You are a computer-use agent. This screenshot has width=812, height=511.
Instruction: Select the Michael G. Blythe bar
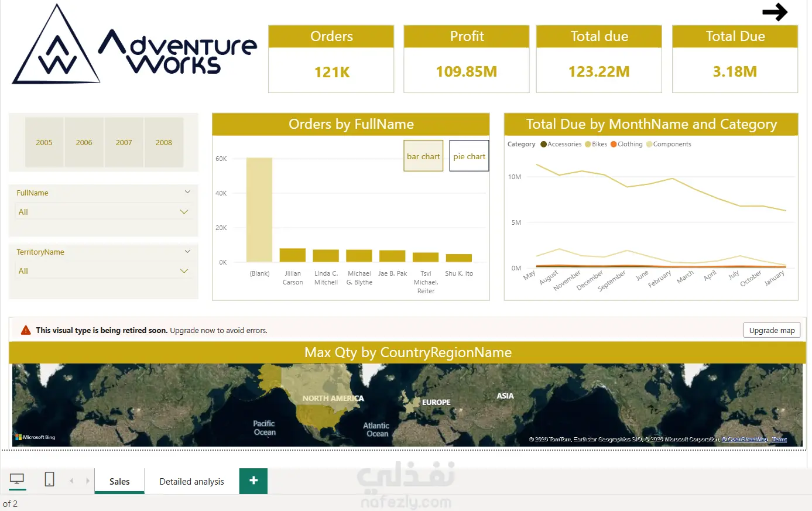(x=359, y=256)
